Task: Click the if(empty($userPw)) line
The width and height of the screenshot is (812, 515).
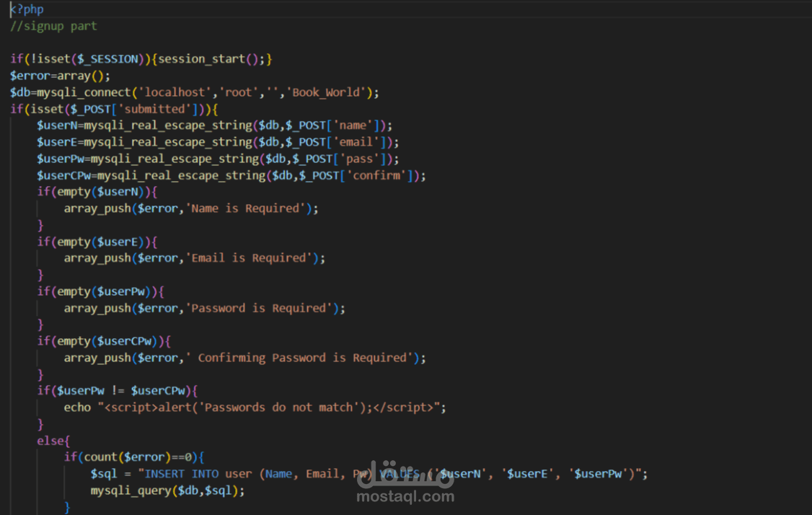Action: point(100,291)
